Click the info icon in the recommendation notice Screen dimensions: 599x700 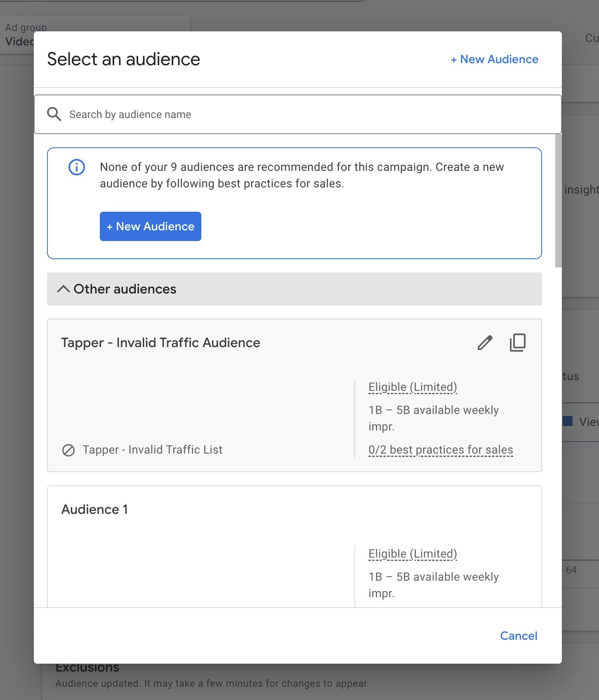(x=77, y=167)
